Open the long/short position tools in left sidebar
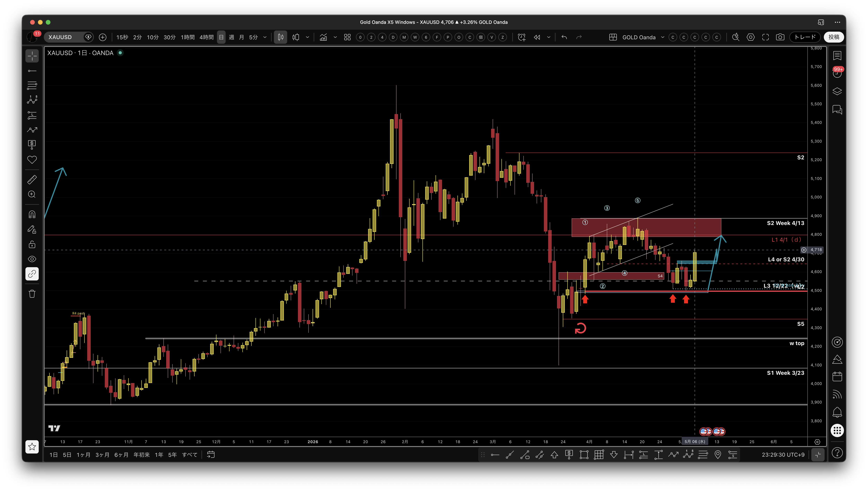 32,115
